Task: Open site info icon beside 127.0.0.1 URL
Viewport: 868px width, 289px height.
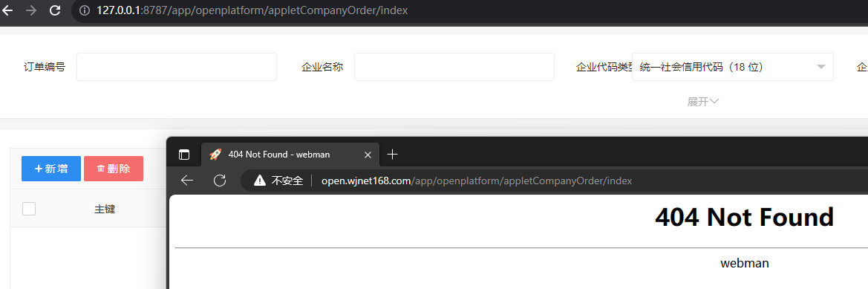Action: (x=85, y=10)
